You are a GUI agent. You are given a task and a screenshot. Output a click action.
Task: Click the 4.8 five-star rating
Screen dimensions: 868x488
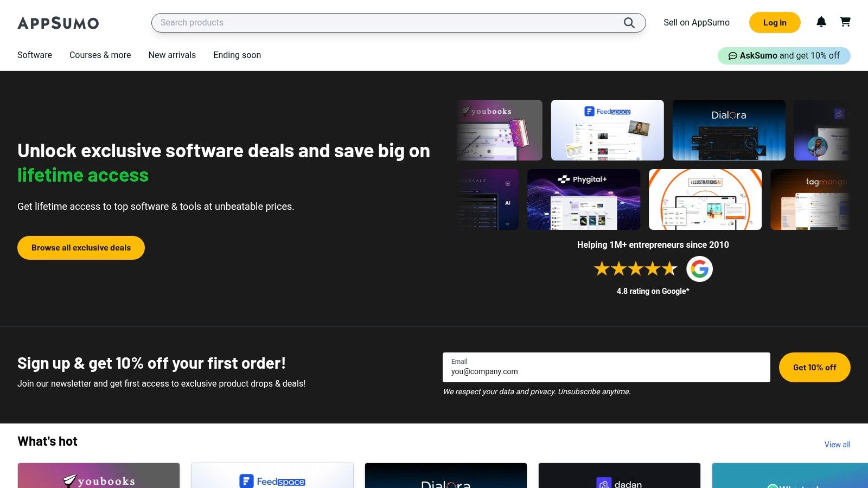(x=636, y=268)
